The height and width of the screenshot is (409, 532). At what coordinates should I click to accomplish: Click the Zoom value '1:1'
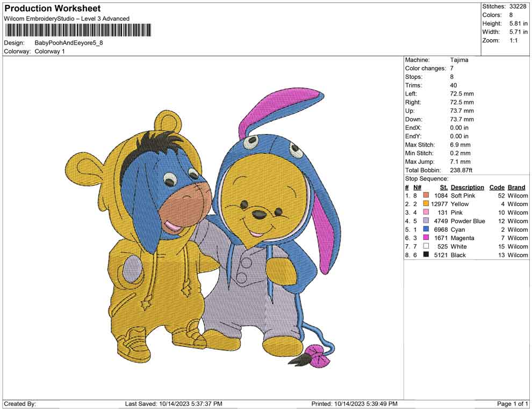[x=514, y=40]
